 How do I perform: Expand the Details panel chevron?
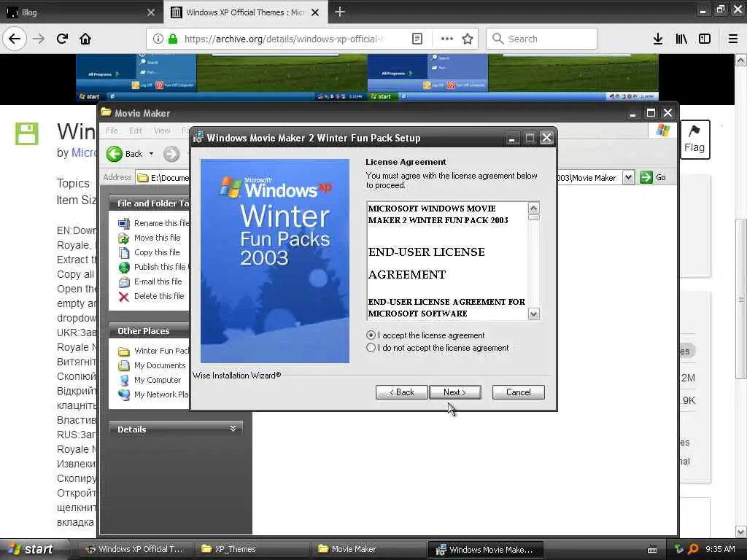pyautogui.click(x=233, y=429)
